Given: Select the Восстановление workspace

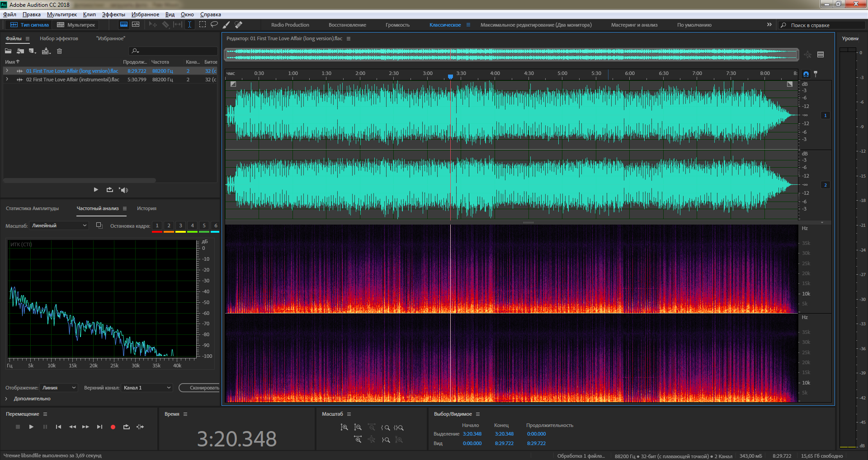Looking at the screenshot, I should [347, 25].
